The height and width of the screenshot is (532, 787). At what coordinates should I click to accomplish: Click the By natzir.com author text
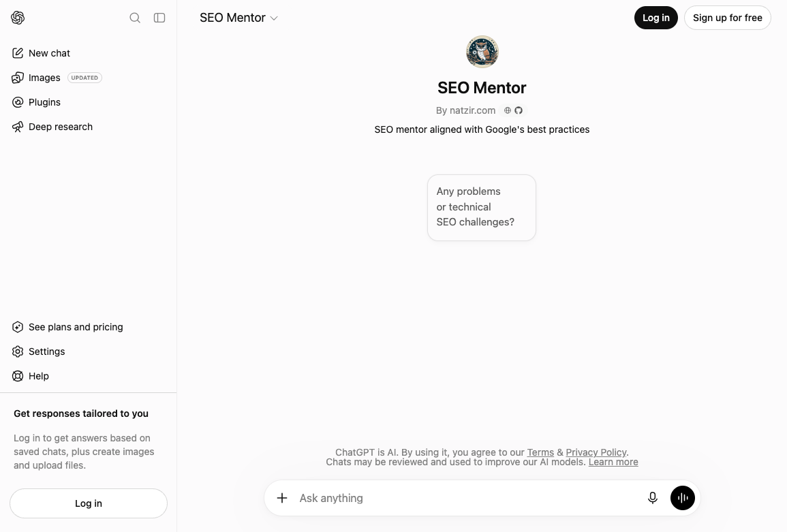466,110
